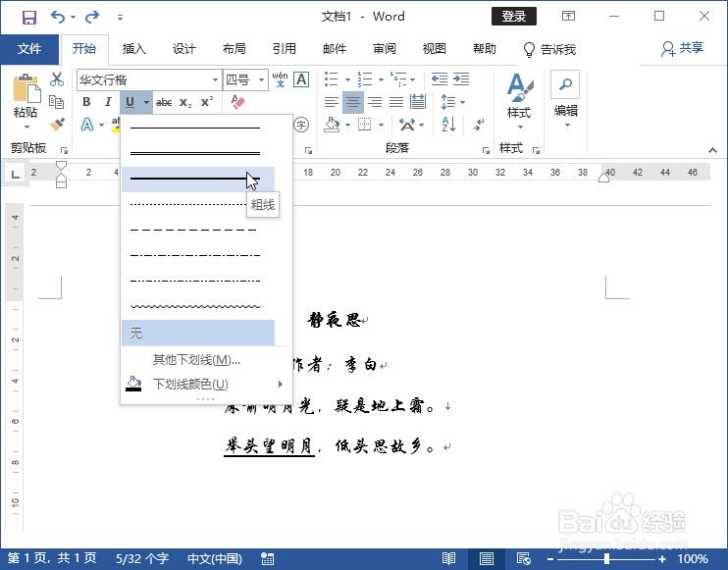
Task: Zoom out with the minus button
Action: (x=549, y=559)
